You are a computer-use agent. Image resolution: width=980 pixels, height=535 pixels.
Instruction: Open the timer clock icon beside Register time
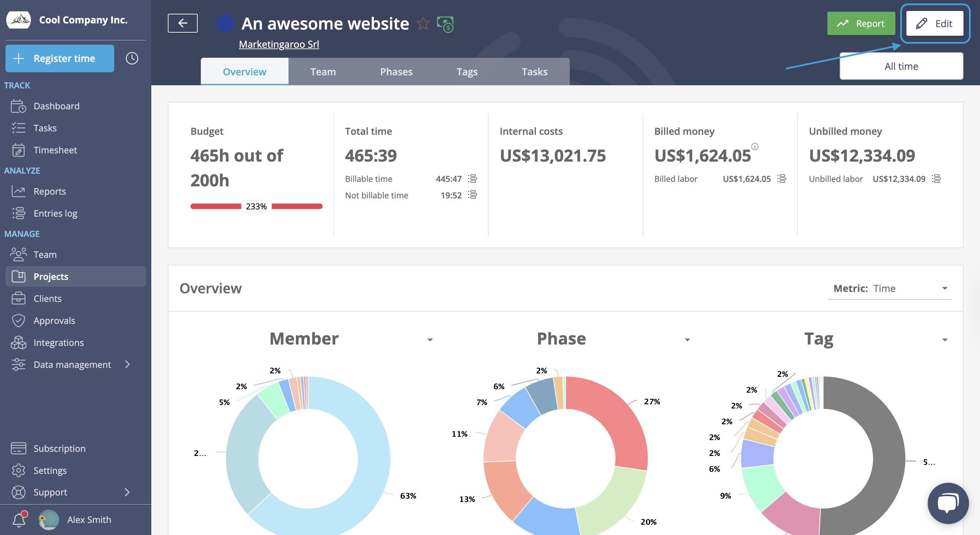(x=132, y=58)
